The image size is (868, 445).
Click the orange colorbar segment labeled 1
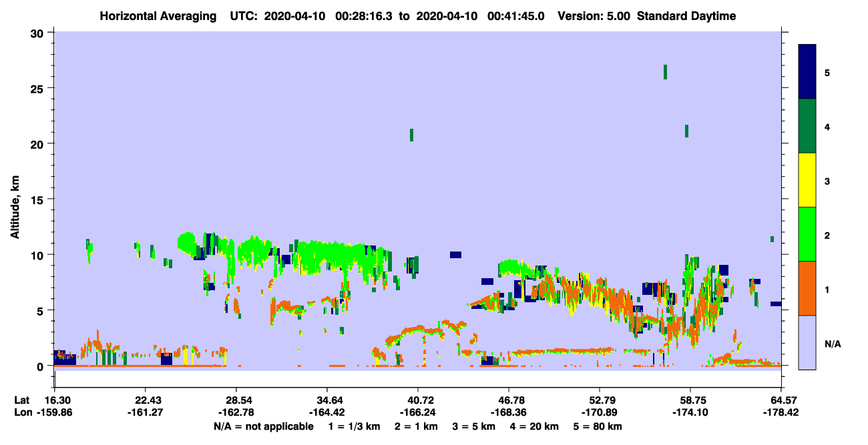point(807,288)
